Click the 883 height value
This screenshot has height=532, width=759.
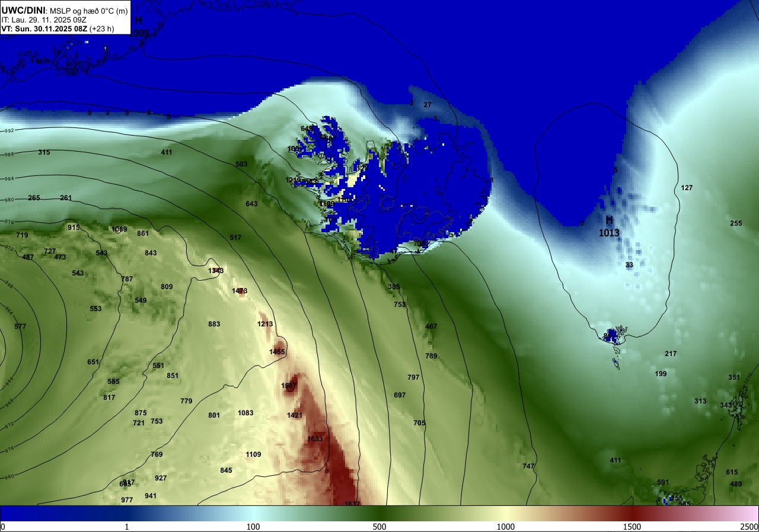(214, 324)
